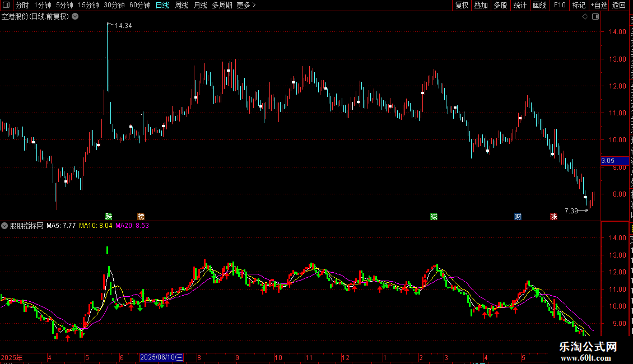Viewport: 633px width, 364px height.
Task: Click the 股朋指标网 indicator name
Action: (x=27, y=226)
